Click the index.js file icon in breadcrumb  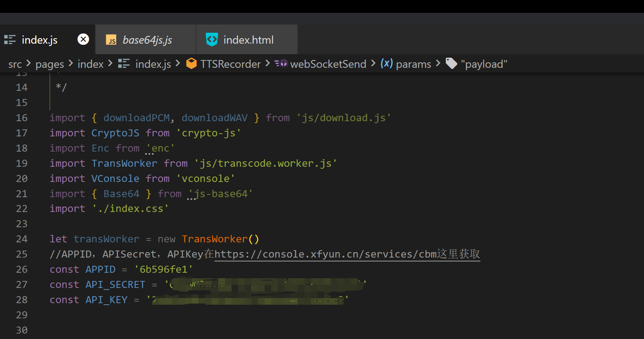point(124,64)
